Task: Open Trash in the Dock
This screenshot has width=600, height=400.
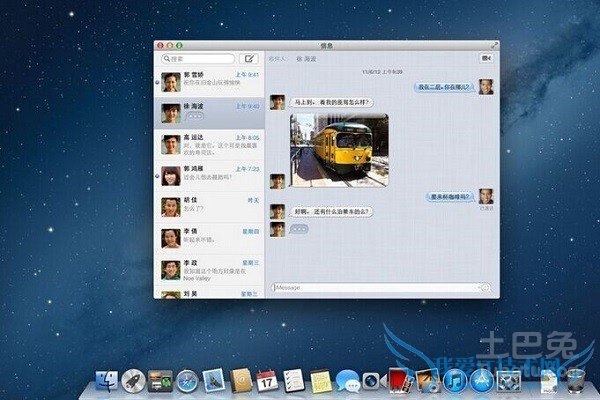Action: click(x=575, y=380)
